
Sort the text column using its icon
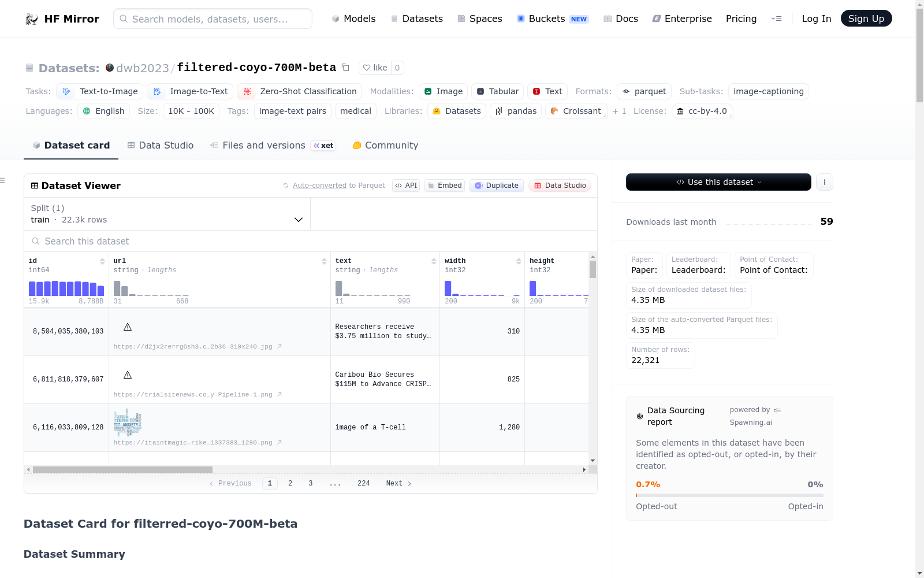pyautogui.click(x=434, y=261)
